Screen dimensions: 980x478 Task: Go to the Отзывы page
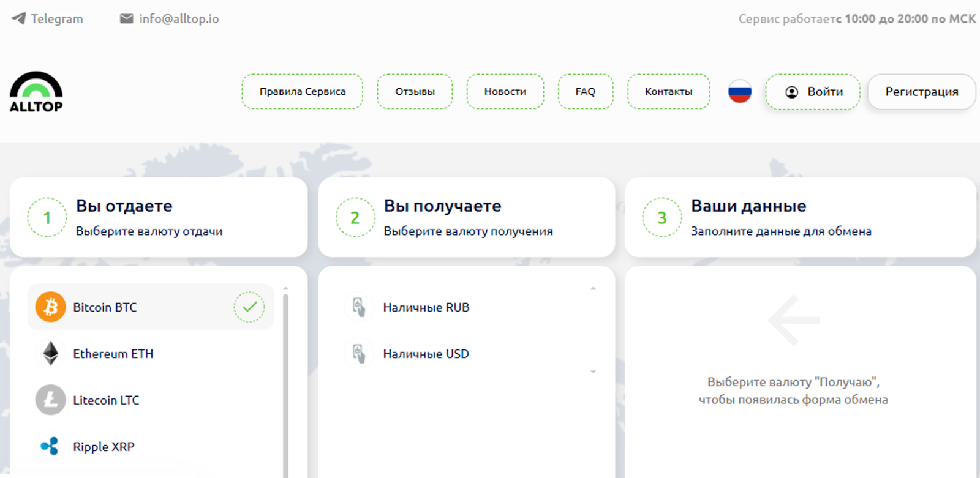[x=415, y=91]
